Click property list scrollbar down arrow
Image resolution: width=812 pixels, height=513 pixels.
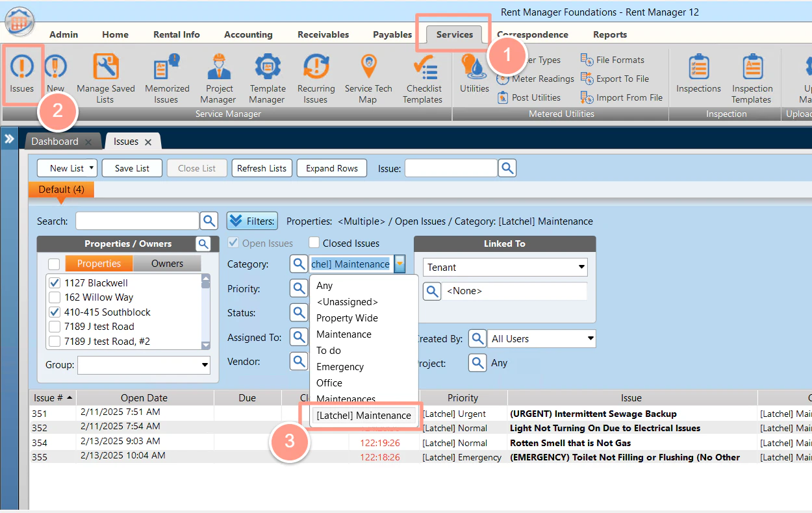206,345
